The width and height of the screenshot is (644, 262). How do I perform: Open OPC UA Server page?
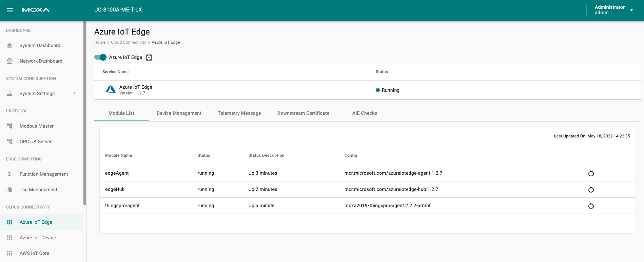[x=36, y=141]
